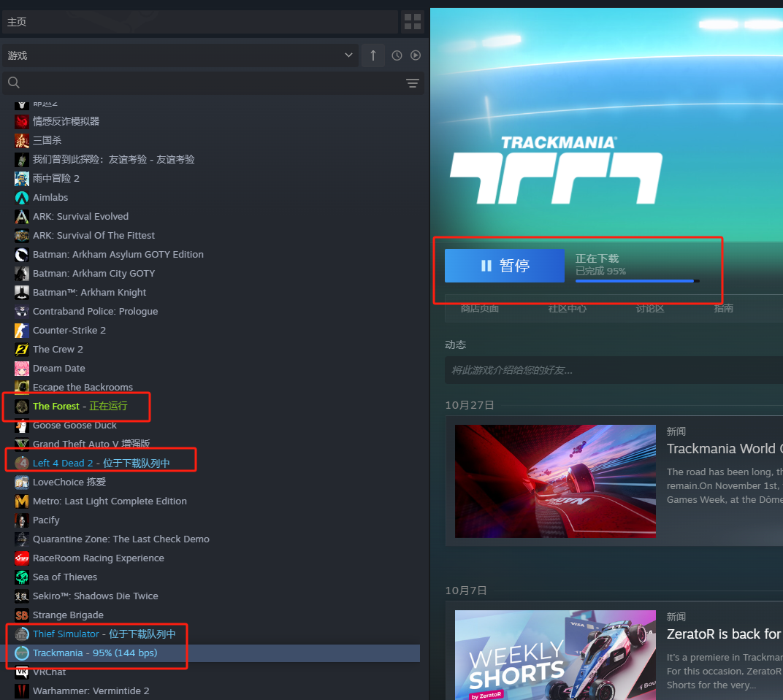Select Batman: Arkham City GOTY icon
This screenshot has width=783, height=700.
click(x=21, y=274)
